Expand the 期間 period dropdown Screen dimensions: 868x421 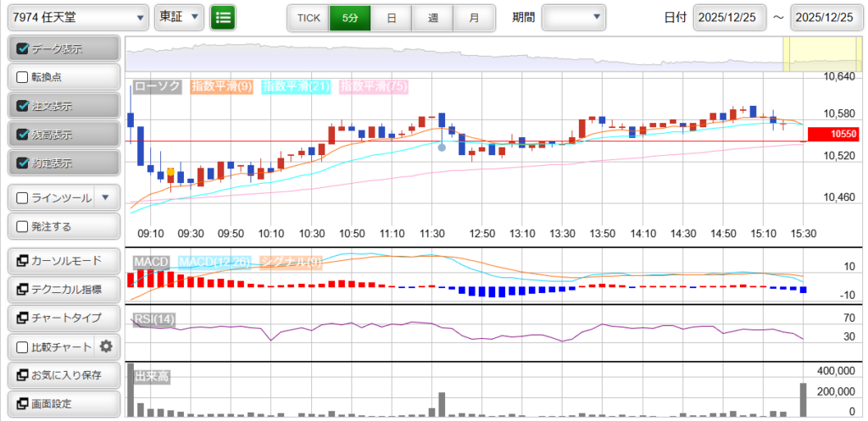pos(574,17)
